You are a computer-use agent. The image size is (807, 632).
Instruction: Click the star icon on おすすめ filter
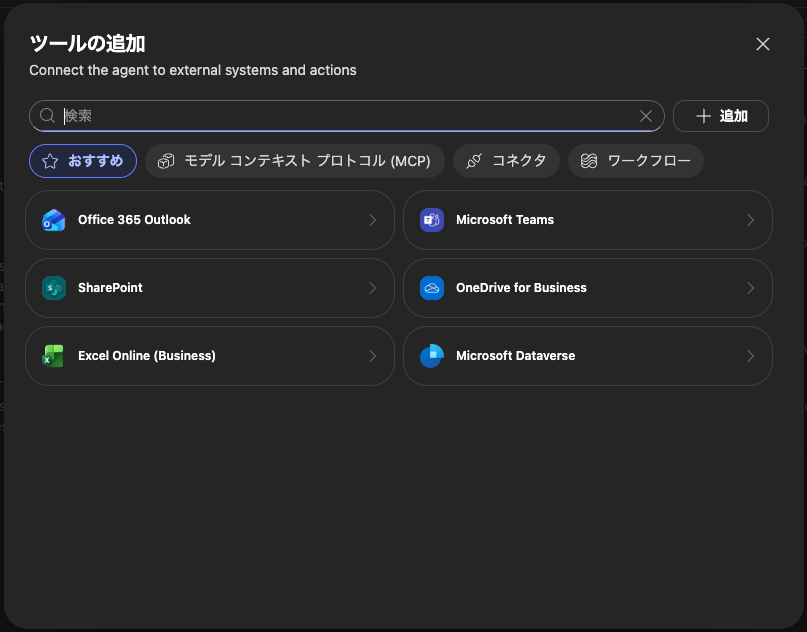click(50, 161)
